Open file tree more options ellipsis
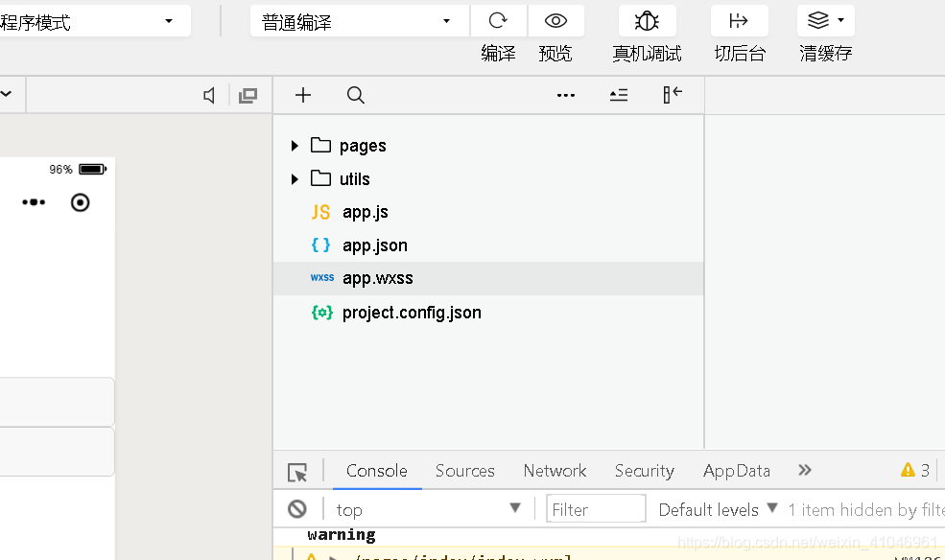945x560 pixels. point(566,95)
